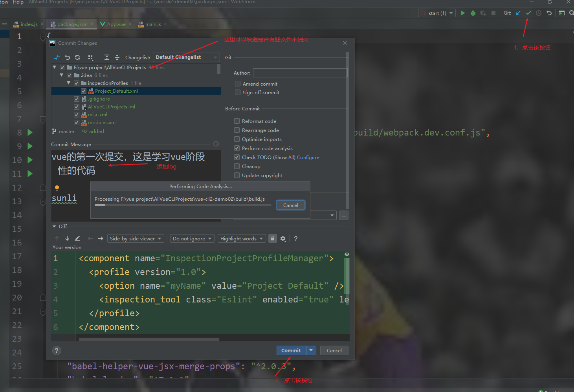Open Git Show History clock icon
This screenshot has height=392, width=574.
[539, 13]
